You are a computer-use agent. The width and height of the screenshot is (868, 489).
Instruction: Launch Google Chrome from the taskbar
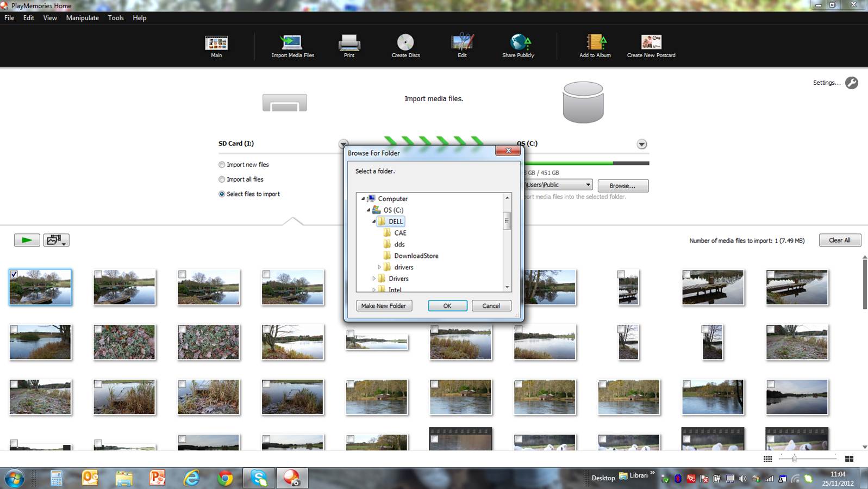click(x=225, y=478)
